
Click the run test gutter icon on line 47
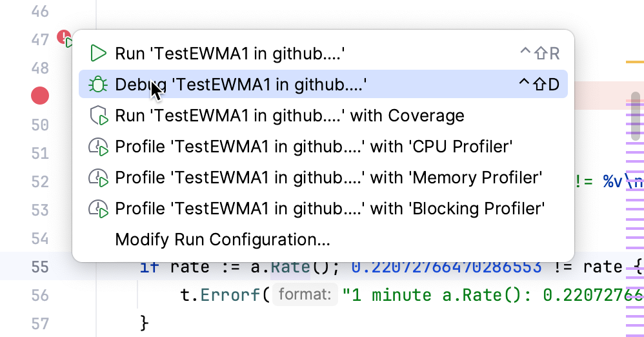pyautogui.click(x=66, y=40)
